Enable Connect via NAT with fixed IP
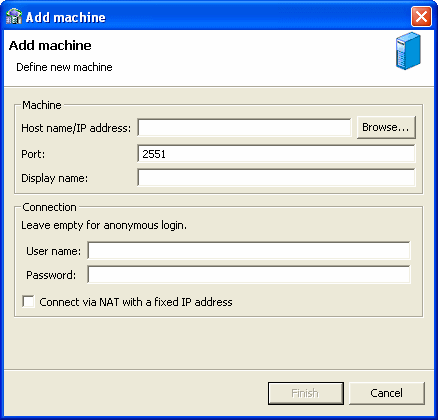The height and width of the screenshot is (420, 438). point(28,302)
